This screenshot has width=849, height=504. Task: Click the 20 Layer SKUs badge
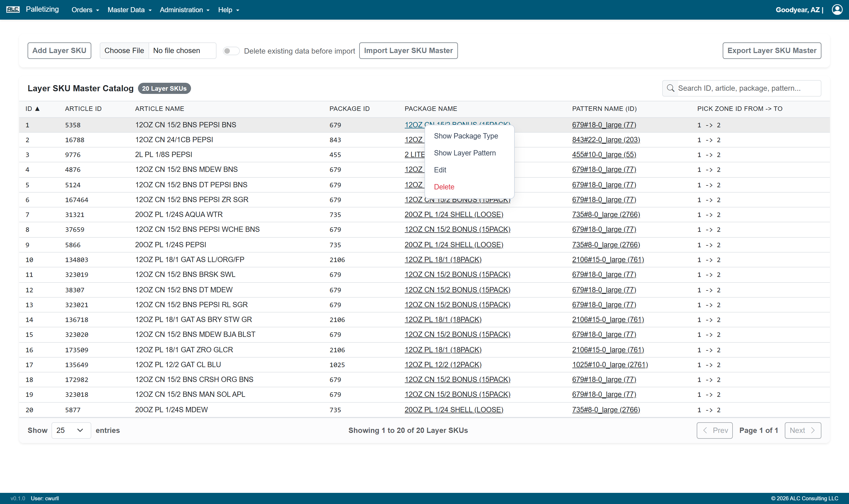tap(164, 88)
